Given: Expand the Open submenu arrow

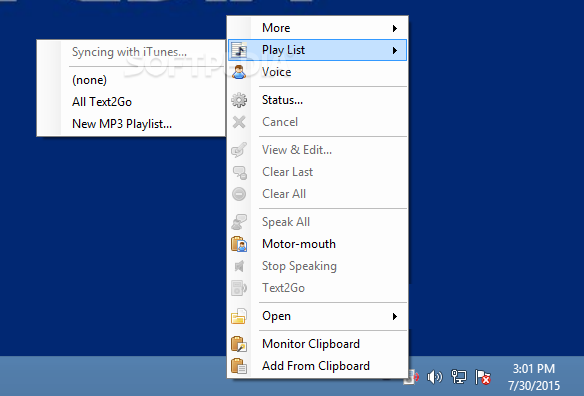Looking at the screenshot, I should [395, 316].
